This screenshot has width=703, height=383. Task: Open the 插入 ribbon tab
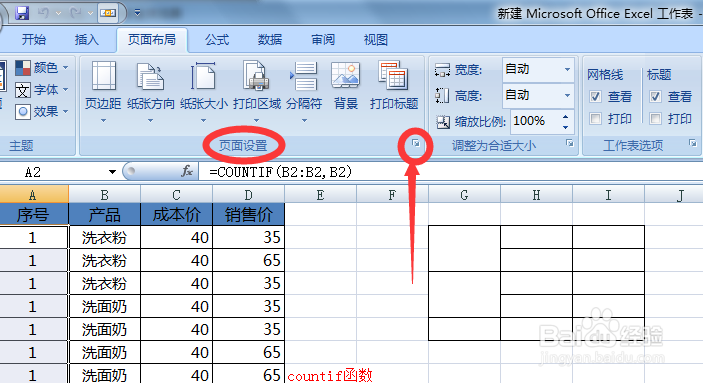tap(87, 39)
